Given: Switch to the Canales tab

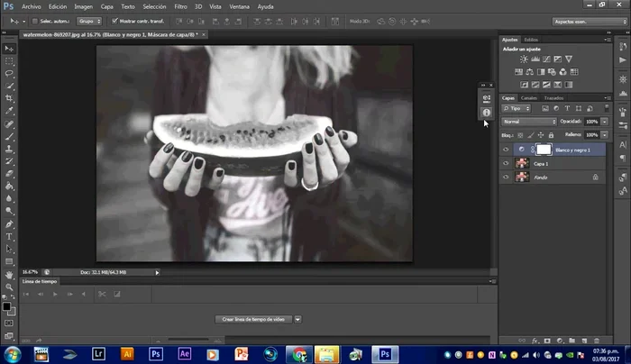Looking at the screenshot, I should tap(529, 97).
